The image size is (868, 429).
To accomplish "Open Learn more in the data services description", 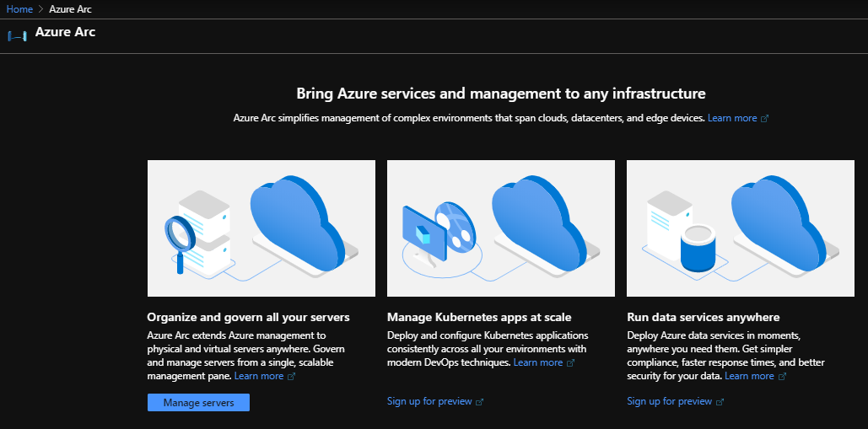I will 750,376.
